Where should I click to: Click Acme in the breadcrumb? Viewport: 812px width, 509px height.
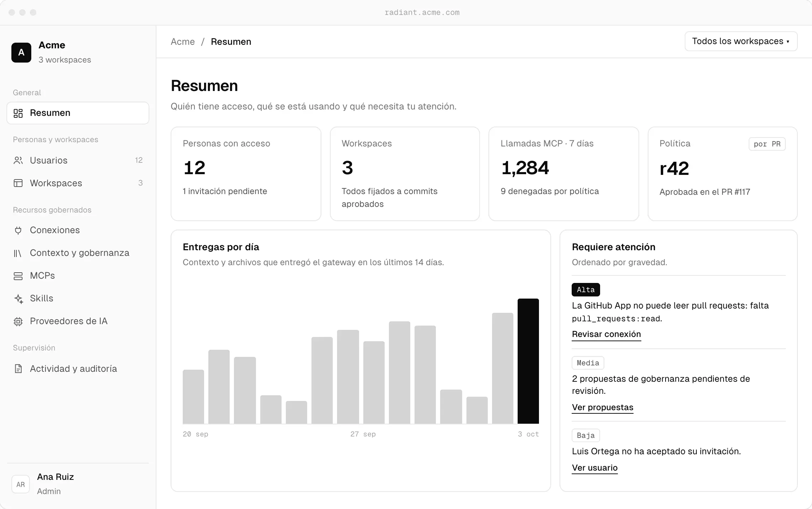183,42
